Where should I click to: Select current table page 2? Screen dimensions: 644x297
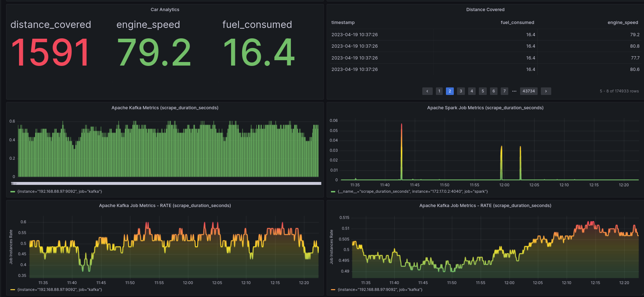(x=450, y=91)
